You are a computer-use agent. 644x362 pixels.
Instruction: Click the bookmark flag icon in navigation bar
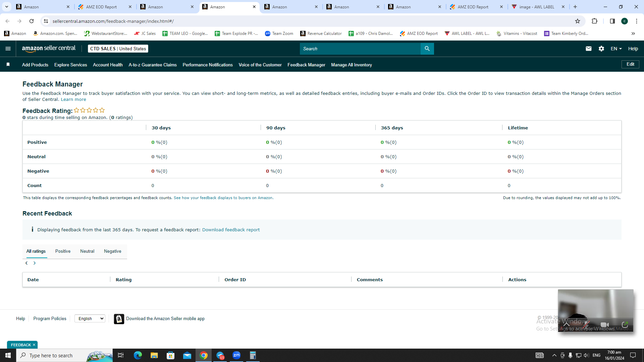(8, 65)
